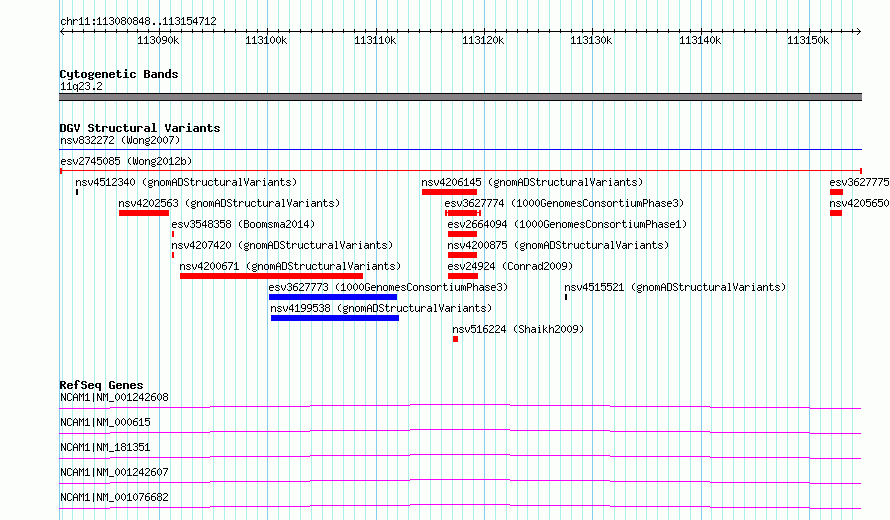890x520 pixels.
Task: Click the esv3627775 label at right edge
Action: pos(859,182)
